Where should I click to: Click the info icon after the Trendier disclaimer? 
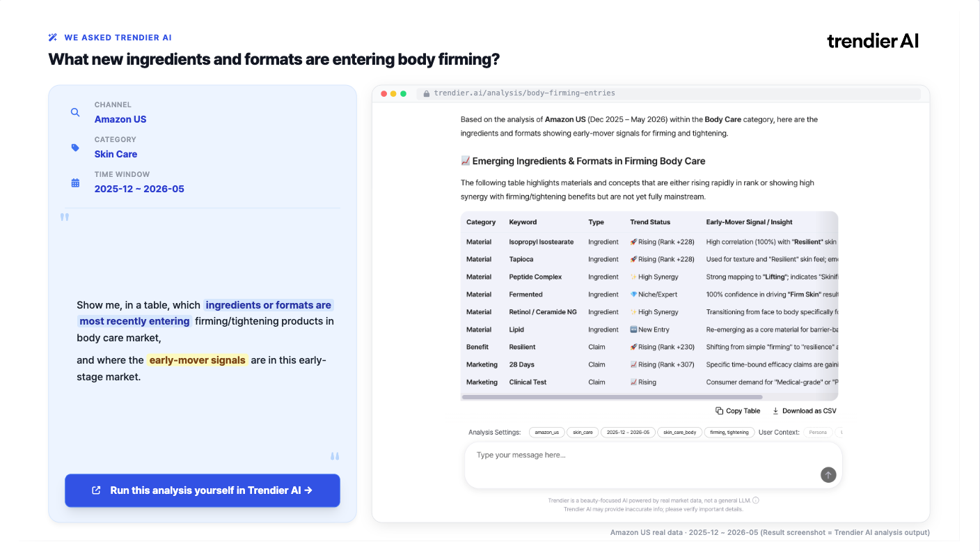(x=756, y=500)
